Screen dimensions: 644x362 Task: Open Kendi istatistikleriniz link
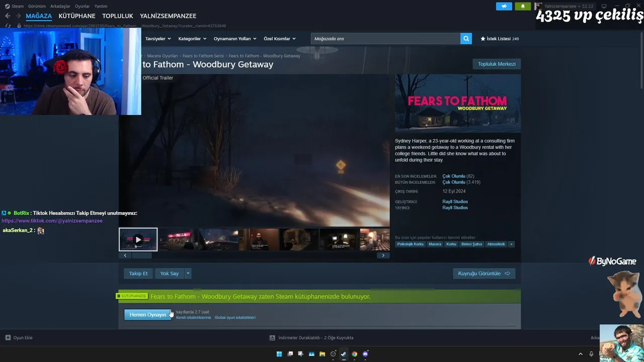(x=194, y=318)
